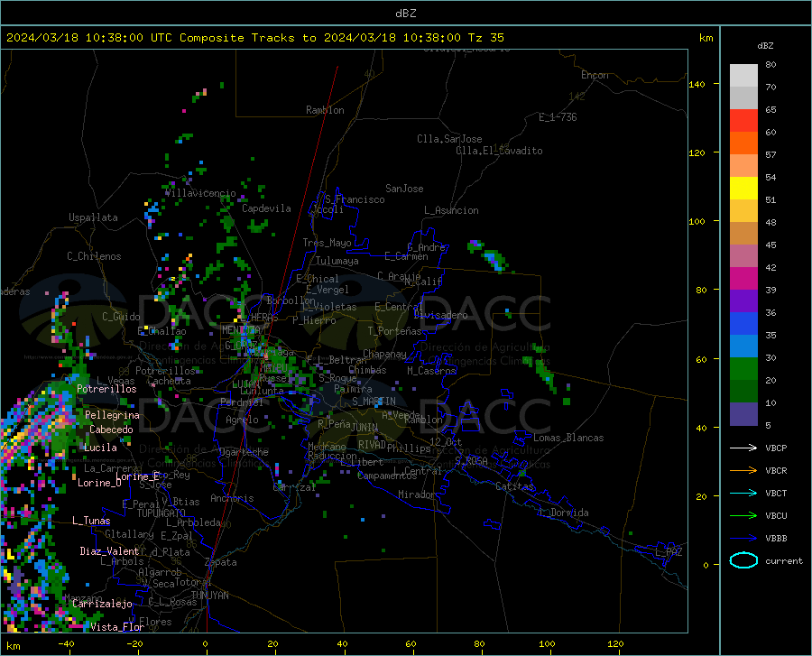Click the 'Pellegrina' map label
The image size is (812, 656).
pos(113,415)
